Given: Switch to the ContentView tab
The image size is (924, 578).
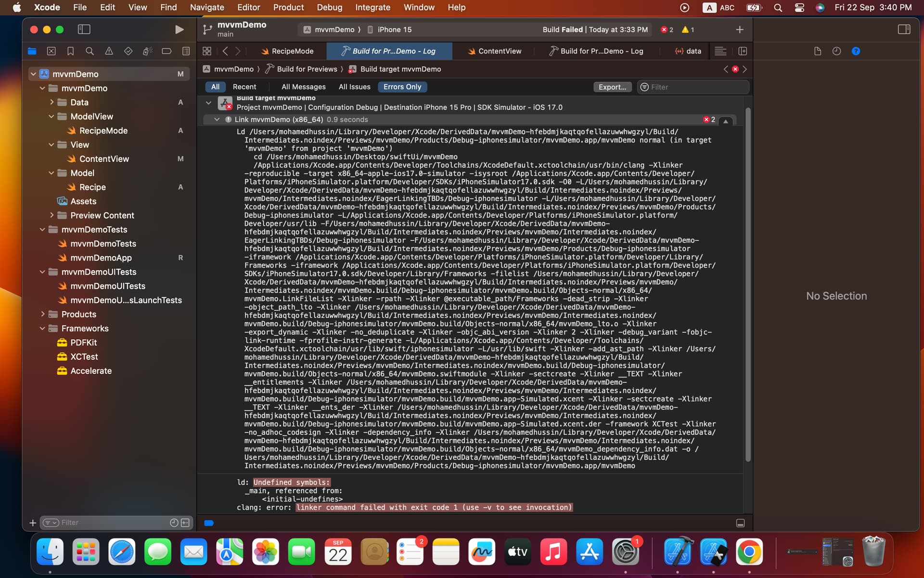Looking at the screenshot, I should pyautogui.click(x=494, y=51).
